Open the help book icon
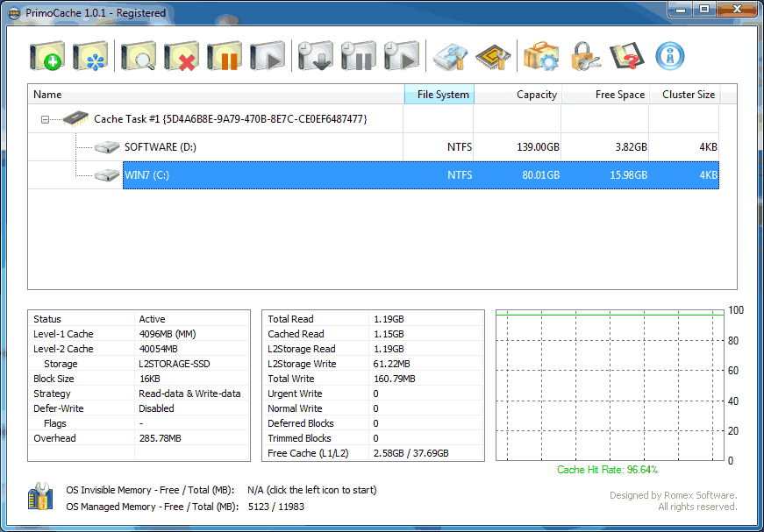The width and height of the screenshot is (764, 532). pos(627,56)
